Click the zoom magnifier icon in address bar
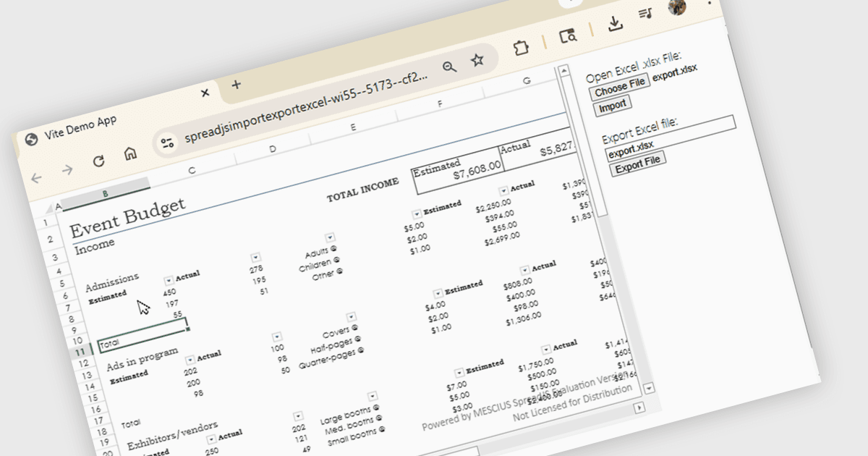Viewport: 868px width, 456px height. point(450,67)
